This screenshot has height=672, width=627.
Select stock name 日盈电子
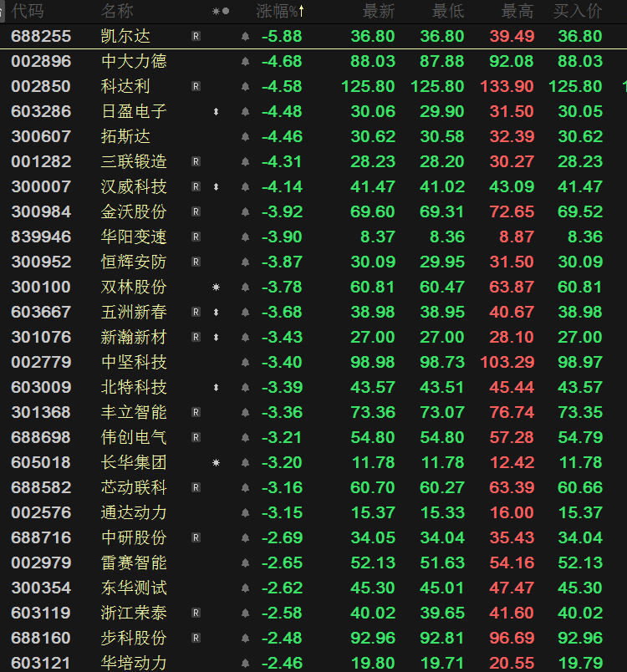(134, 111)
